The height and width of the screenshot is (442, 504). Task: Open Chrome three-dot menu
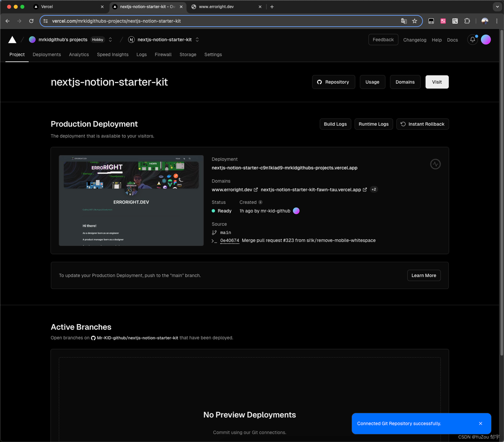(x=497, y=21)
